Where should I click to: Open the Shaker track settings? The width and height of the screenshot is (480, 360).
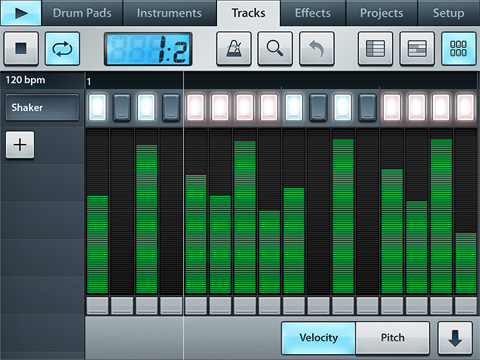point(42,107)
